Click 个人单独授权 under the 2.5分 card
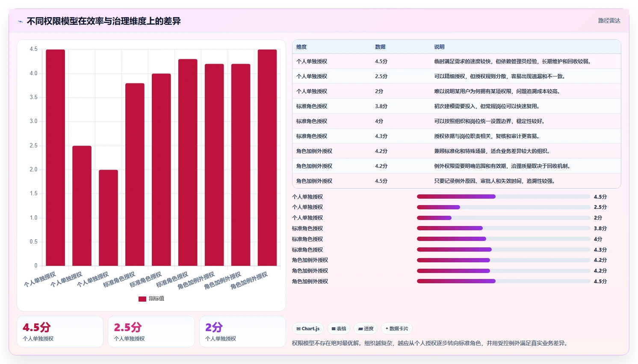Viewport: 638px width, 364px height. pos(129,339)
